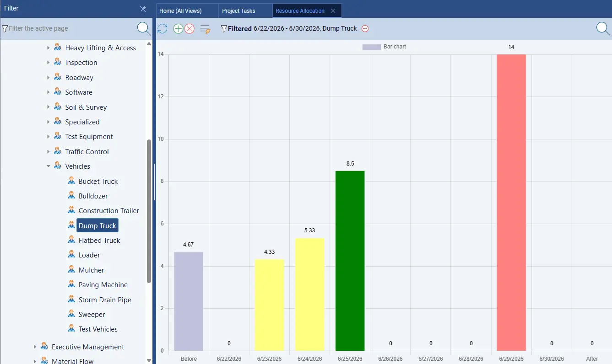Image resolution: width=612 pixels, height=364 pixels.
Task: Select Mulcher resource
Action: point(92,270)
